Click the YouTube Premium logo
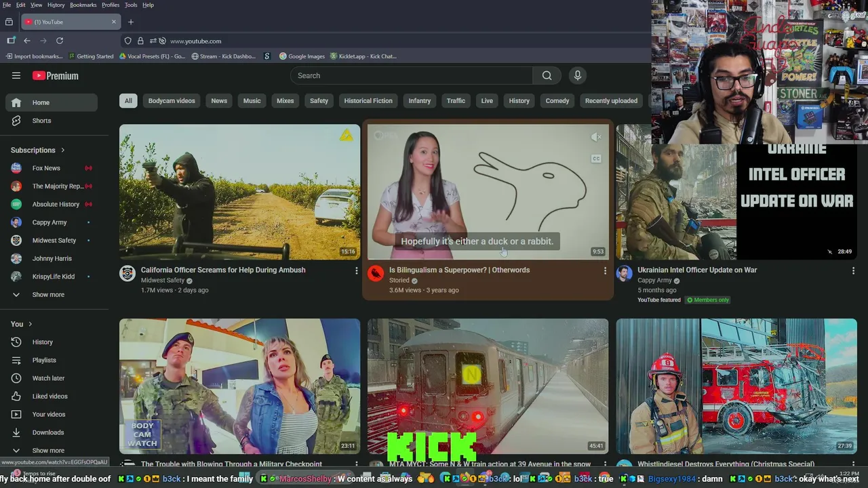 pos(56,76)
